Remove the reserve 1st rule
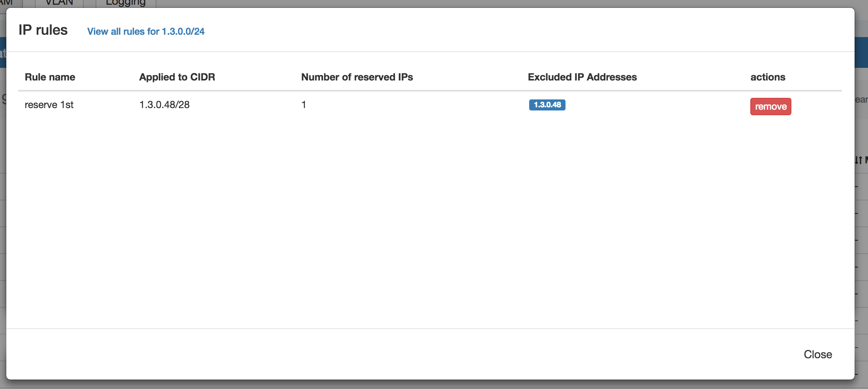 coord(770,107)
